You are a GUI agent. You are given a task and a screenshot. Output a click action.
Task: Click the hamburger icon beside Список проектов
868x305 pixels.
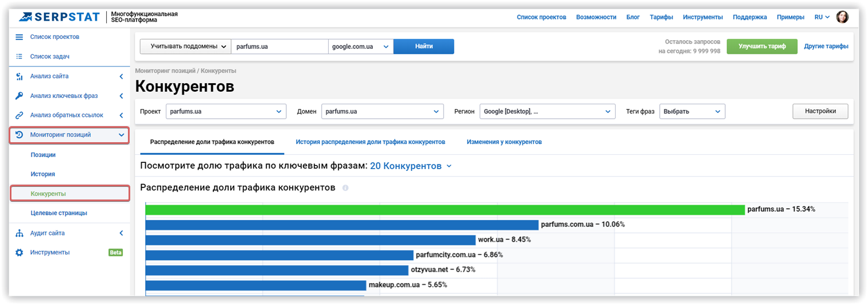(x=19, y=37)
